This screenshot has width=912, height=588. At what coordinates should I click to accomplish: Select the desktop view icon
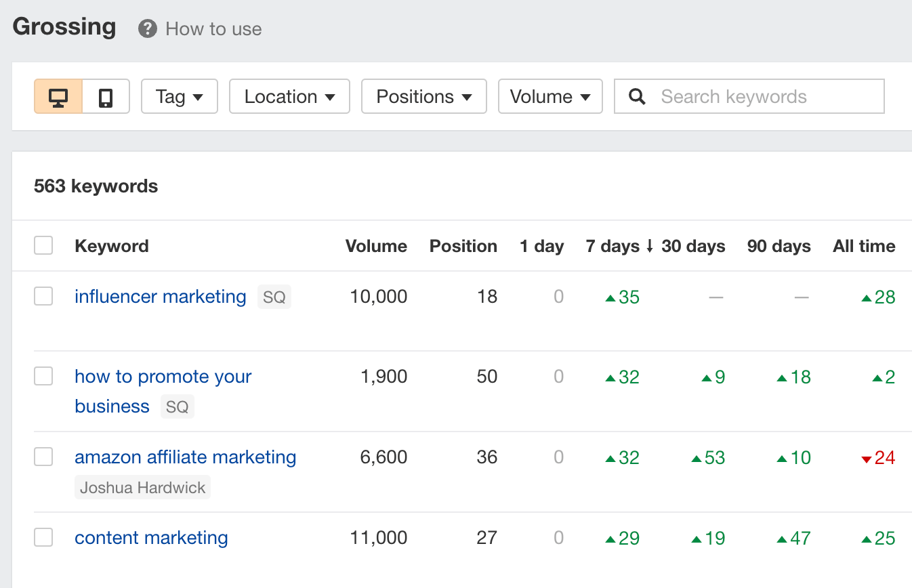click(x=58, y=96)
